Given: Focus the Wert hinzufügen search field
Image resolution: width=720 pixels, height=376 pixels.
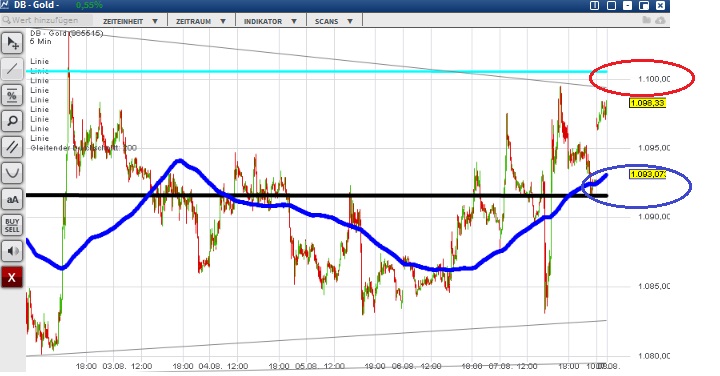Looking at the screenshot, I should point(47,20).
